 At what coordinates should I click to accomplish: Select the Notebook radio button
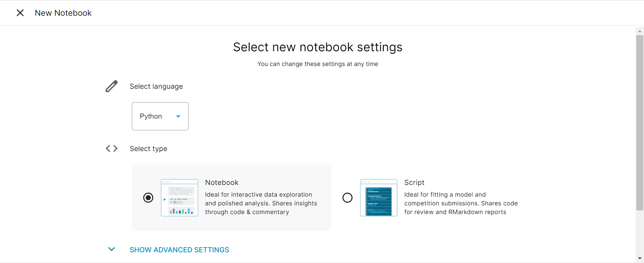pyautogui.click(x=148, y=198)
